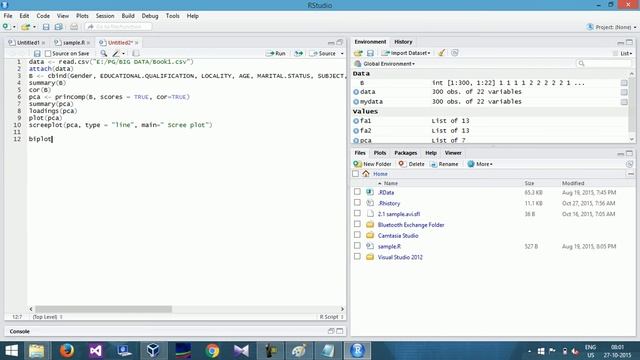Maximize the Console pane icon

coord(340,331)
